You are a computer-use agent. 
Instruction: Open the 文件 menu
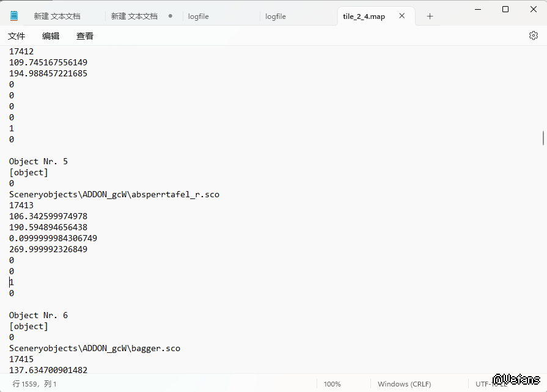[x=17, y=36]
